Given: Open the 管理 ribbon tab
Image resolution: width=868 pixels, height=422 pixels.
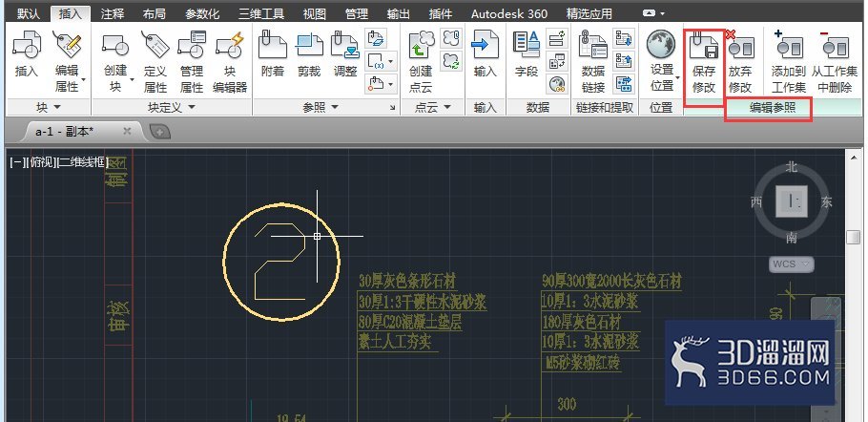Looking at the screenshot, I should coord(356,13).
